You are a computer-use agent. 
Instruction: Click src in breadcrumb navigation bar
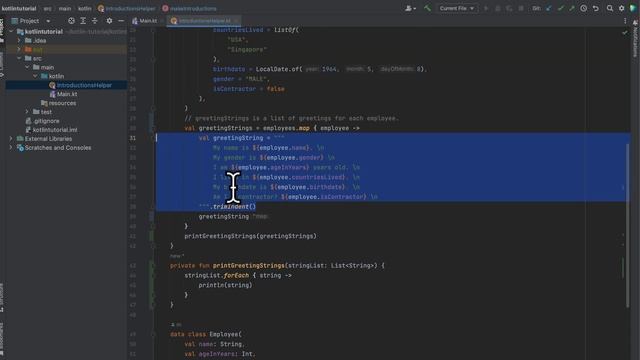47,8
